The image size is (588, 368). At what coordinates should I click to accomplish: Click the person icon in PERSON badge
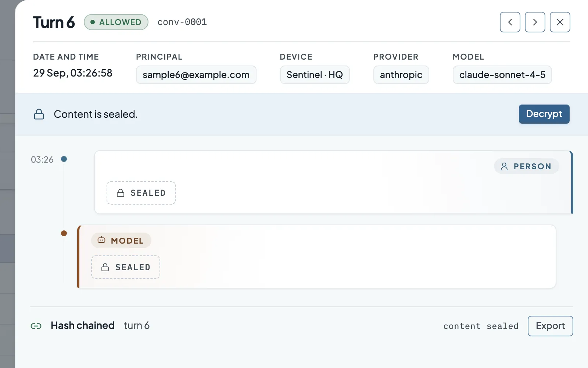click(x=504, y=166)
